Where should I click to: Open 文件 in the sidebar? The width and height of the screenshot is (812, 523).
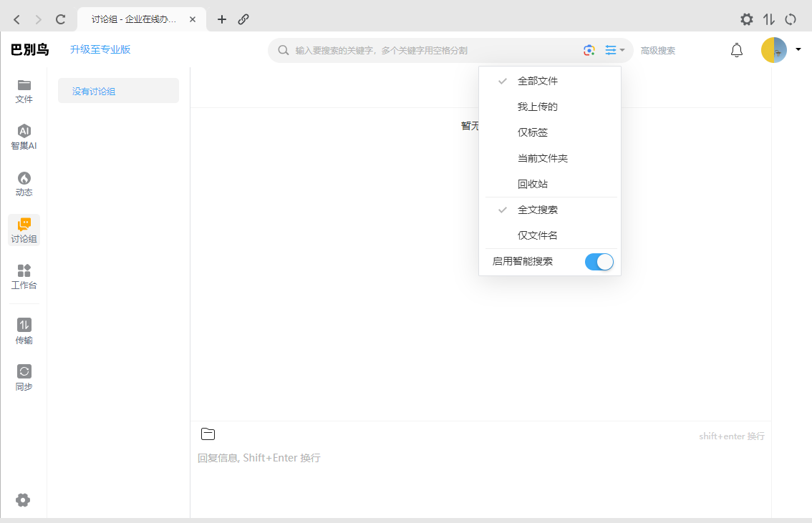pyautogui.click(x=24, y=92)
